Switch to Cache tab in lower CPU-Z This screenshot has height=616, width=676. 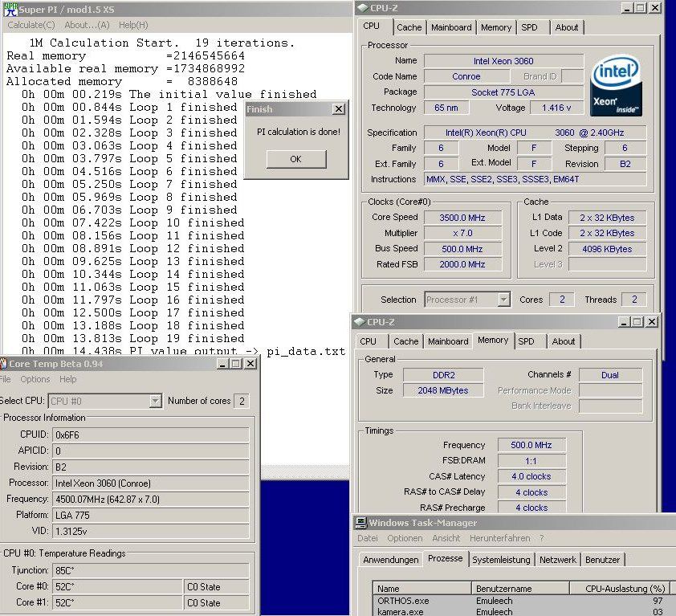(406, 341)
